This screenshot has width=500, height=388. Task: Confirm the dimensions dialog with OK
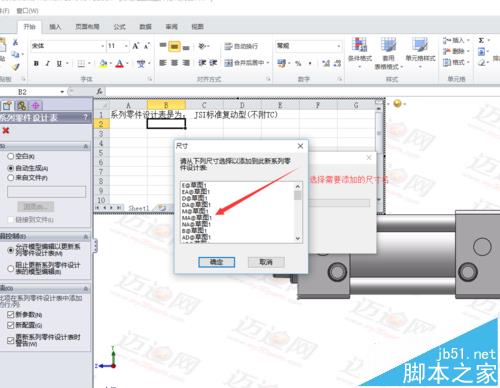click(216, 262)
